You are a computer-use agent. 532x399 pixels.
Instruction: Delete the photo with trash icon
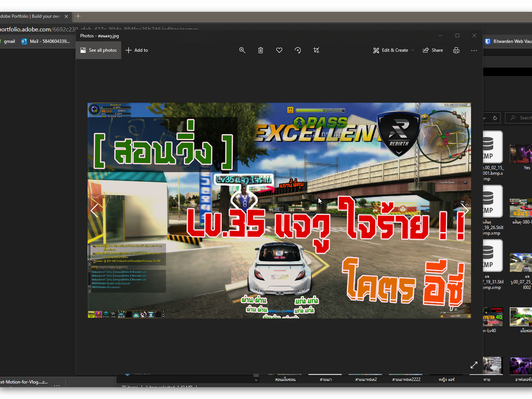(x=260, y=50)
